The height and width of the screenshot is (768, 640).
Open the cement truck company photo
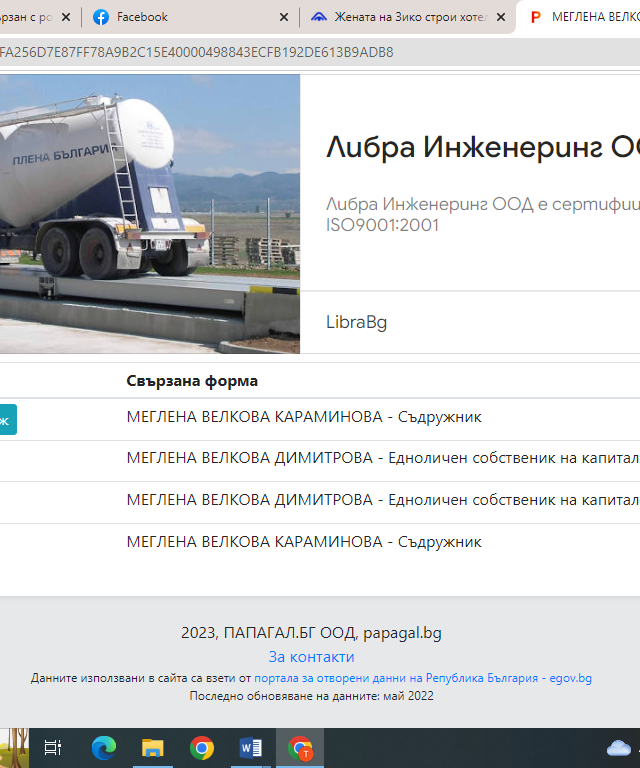(150, 214)
